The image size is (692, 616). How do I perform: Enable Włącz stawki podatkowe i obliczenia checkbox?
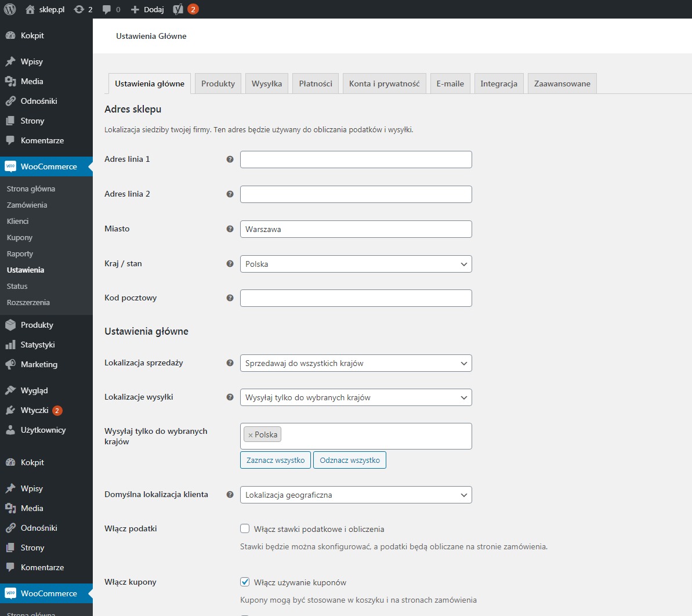pos(245,528)
